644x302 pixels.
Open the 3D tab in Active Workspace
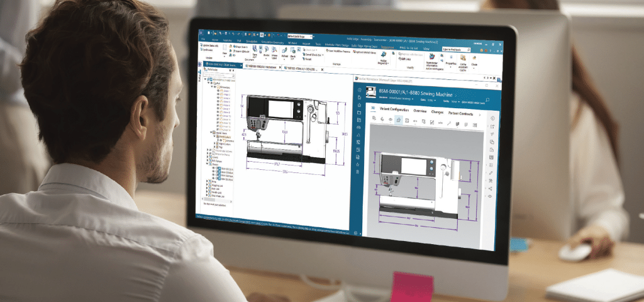pos(373,108)
